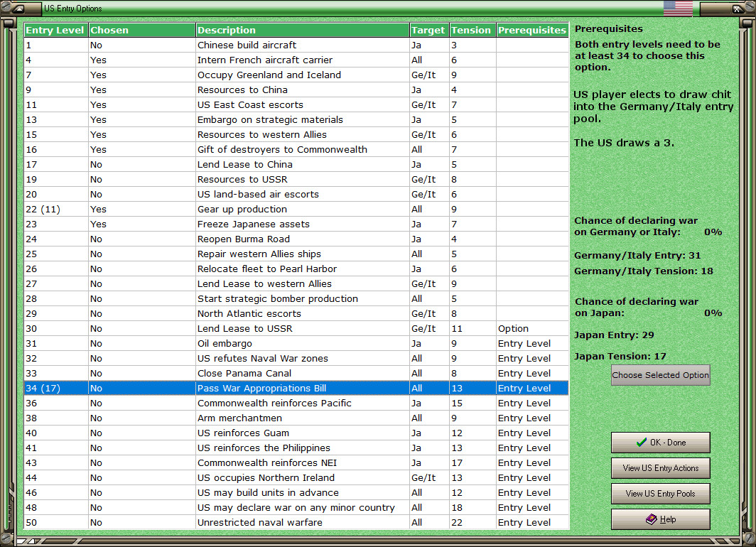Click tension value 22 for Unrestricted naval warfare

[473, 523]
